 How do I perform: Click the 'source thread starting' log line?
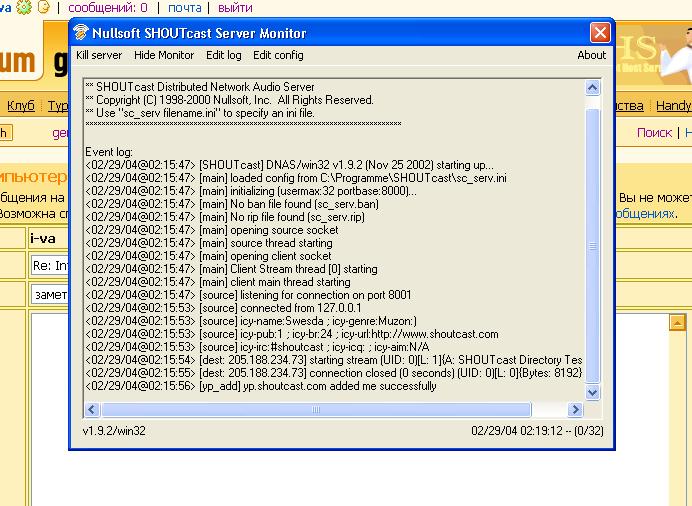point(209,243)
